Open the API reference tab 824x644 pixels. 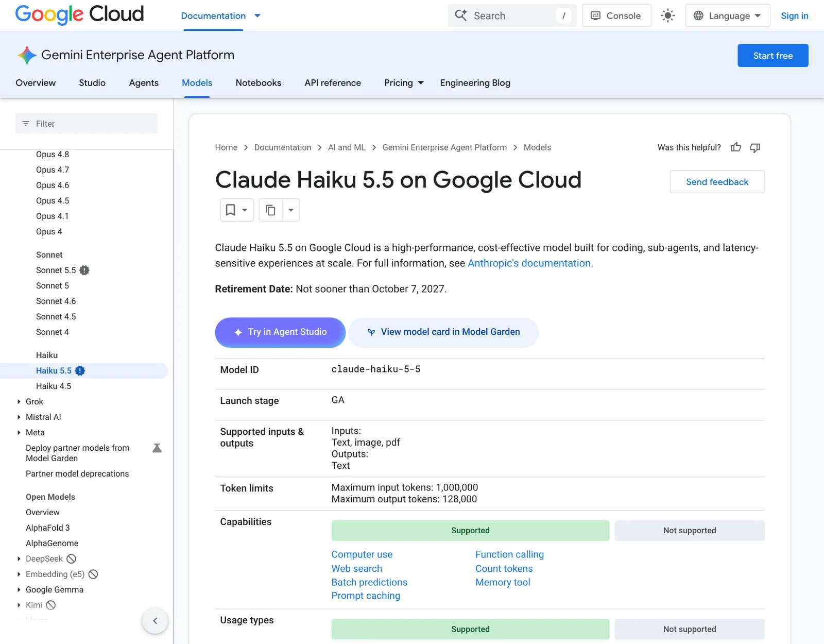point(333,83)
